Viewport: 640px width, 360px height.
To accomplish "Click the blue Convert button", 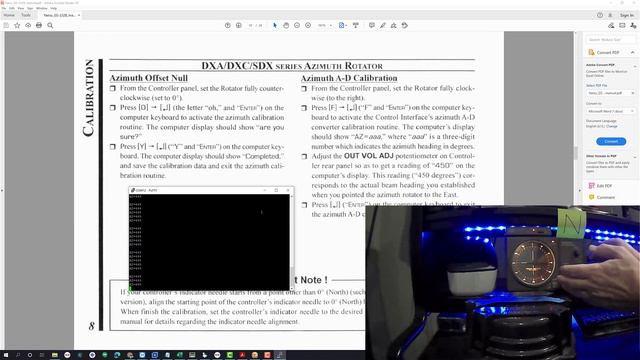I will 611,141.
